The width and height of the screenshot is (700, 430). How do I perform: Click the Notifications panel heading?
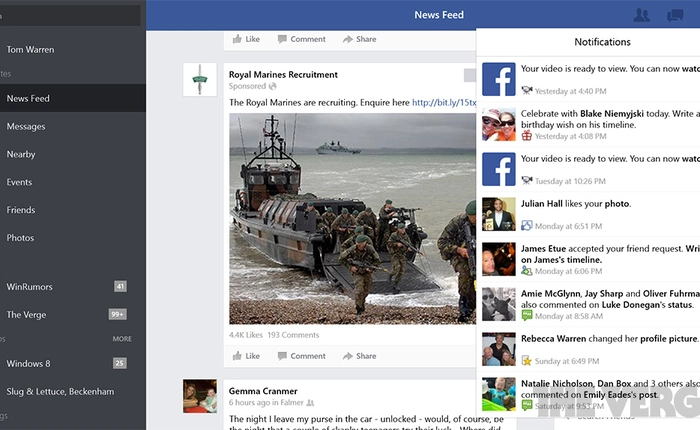[x=602, y=42]
